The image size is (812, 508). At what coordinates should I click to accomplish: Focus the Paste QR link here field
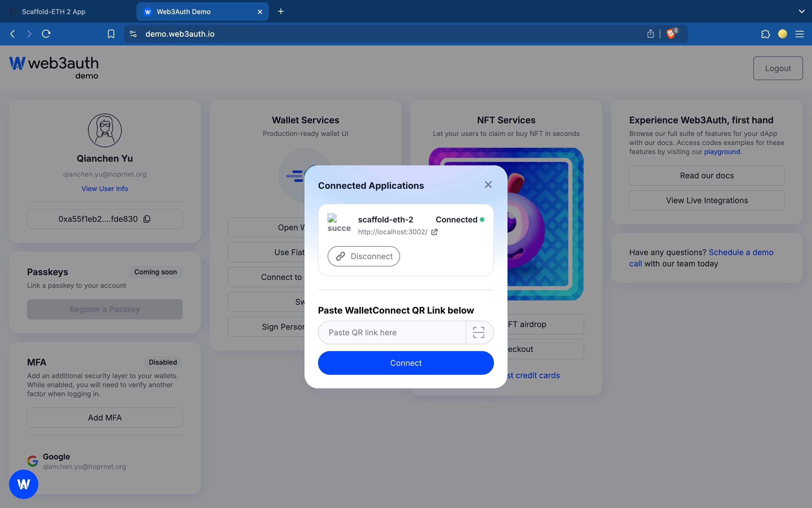[392, 332]
